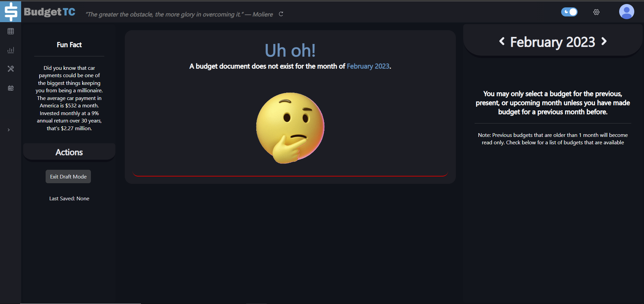Go to previous month before February 2023
This screenshot has width=644, height=304.
click(x=502, y=41)
